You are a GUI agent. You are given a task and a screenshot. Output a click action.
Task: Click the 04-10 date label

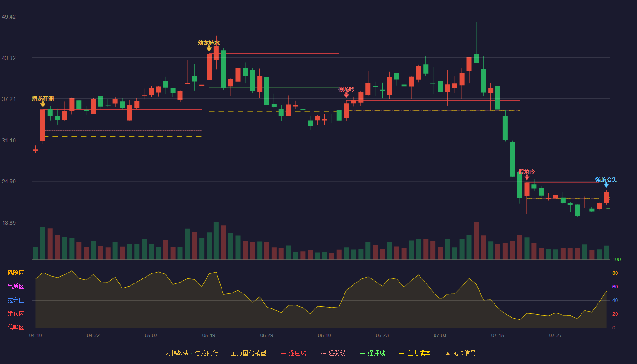click(x=35, y=335)
